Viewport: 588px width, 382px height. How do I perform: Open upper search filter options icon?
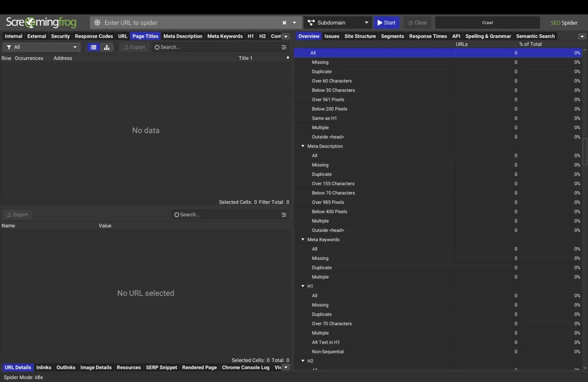[284, 47]
